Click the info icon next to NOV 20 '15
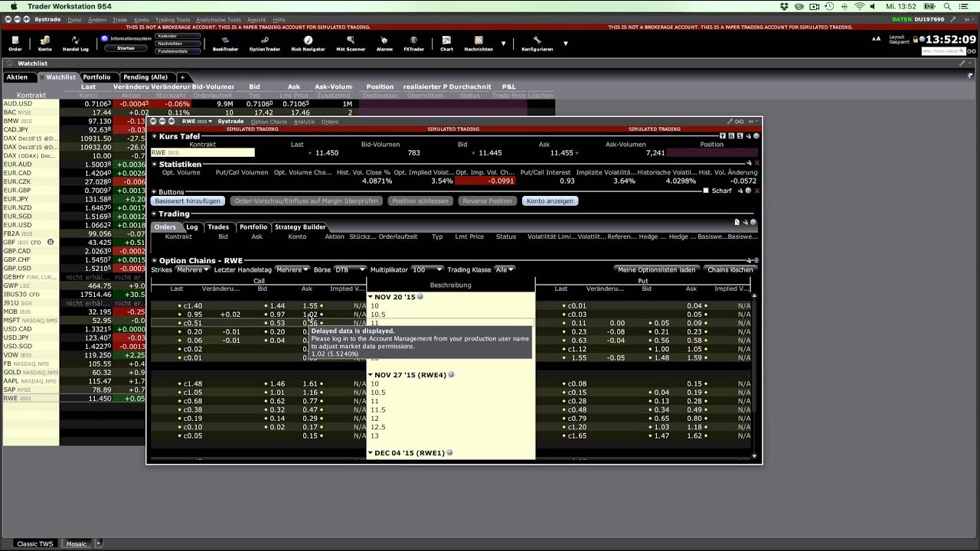This screenshot has width=980, height=551. click(x=420, y=297)
